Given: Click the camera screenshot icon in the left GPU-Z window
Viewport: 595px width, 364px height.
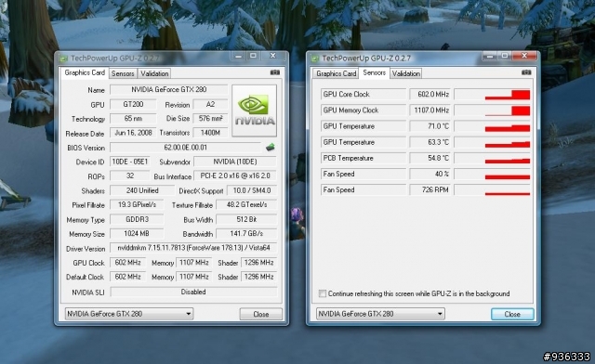Looking at the screenshot, I should click(275, 72).
